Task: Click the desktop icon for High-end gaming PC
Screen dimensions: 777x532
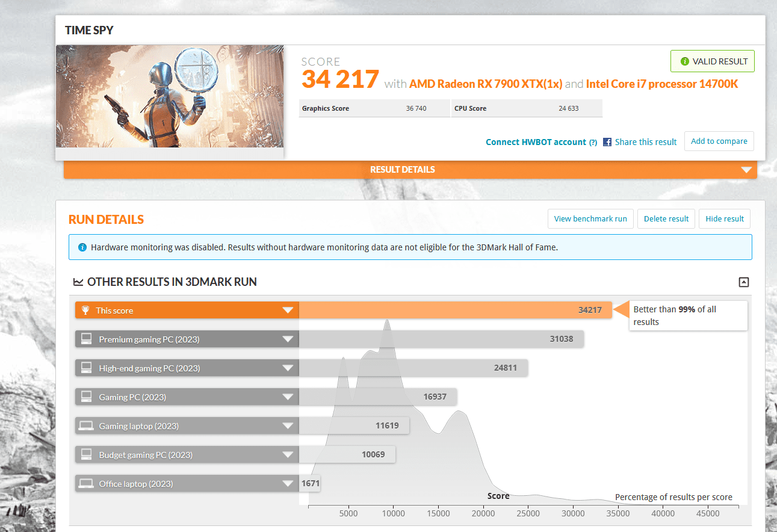Action: pyautogui.click(x=86, y=368)
